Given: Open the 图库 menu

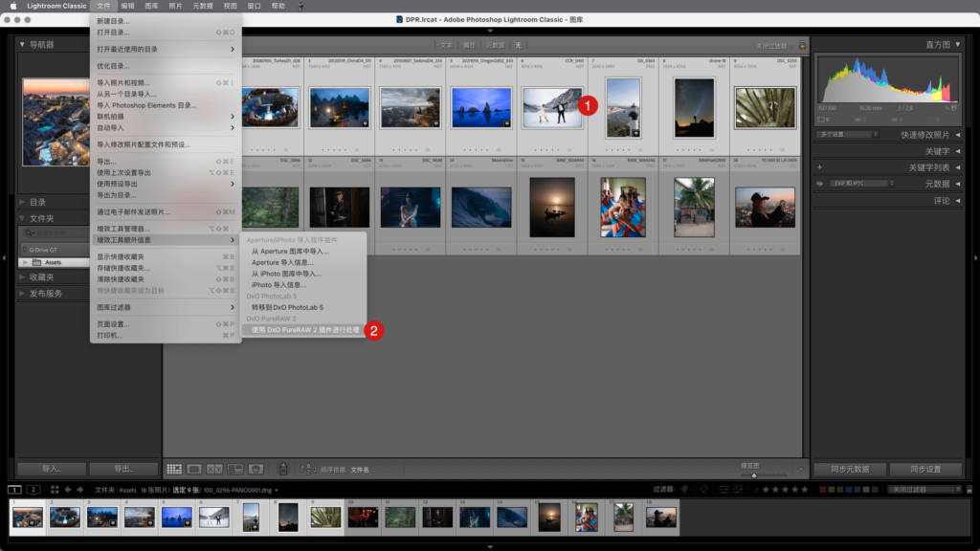Looking at the screenshot, I should (151, 6).
